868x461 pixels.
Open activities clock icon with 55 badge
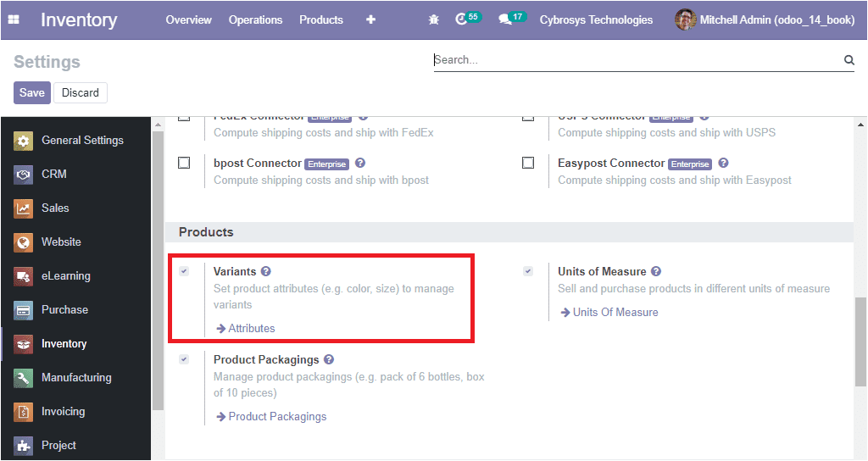pyautogui.click(x=467, y=19)
